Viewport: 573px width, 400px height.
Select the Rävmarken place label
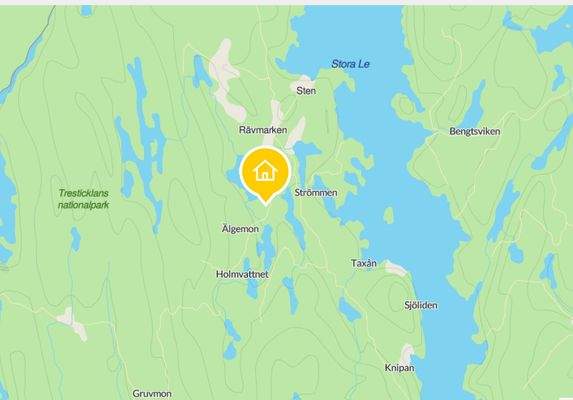click(263, 130)
